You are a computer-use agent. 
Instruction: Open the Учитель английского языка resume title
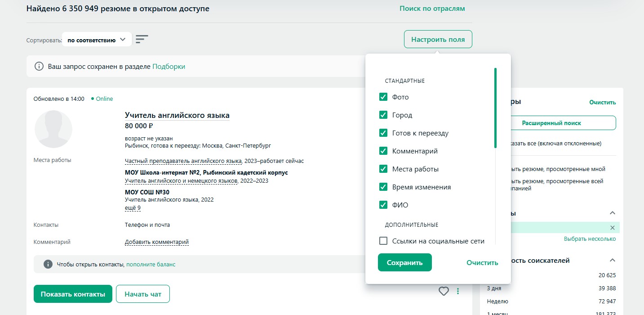(177, 115)
